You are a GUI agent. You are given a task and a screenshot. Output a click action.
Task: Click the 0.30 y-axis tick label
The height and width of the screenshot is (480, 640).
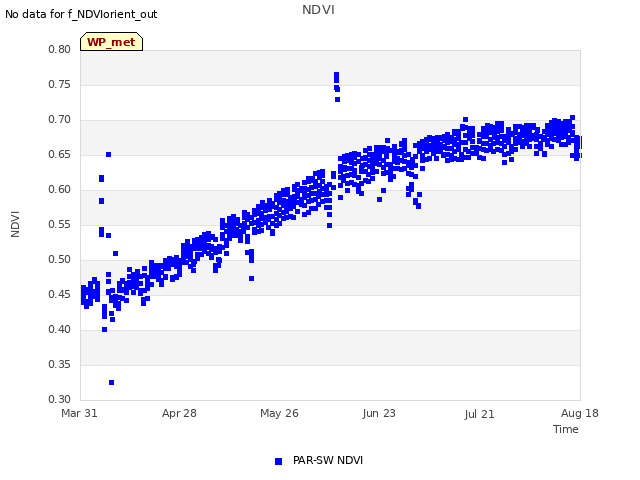click(x=60, y=399)
